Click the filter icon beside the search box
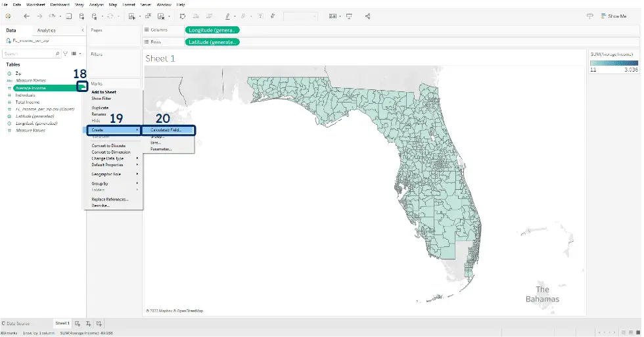This screenshot has width=644, height=337. pyautogui.click(x=65, y=54)
